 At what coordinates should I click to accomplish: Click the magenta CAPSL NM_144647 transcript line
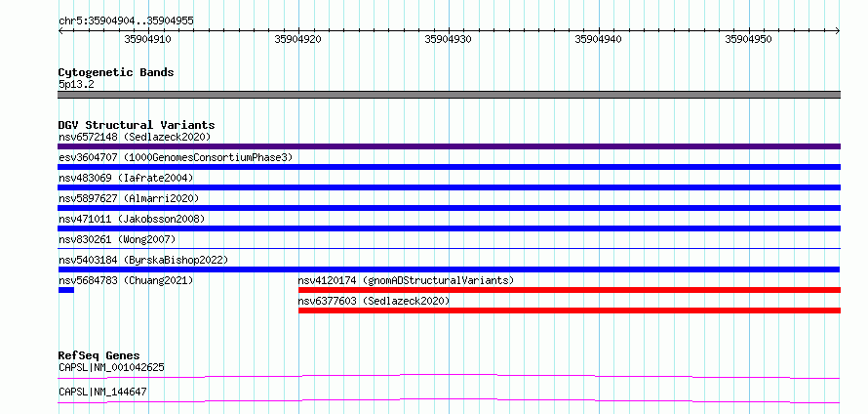click(449, 400)
